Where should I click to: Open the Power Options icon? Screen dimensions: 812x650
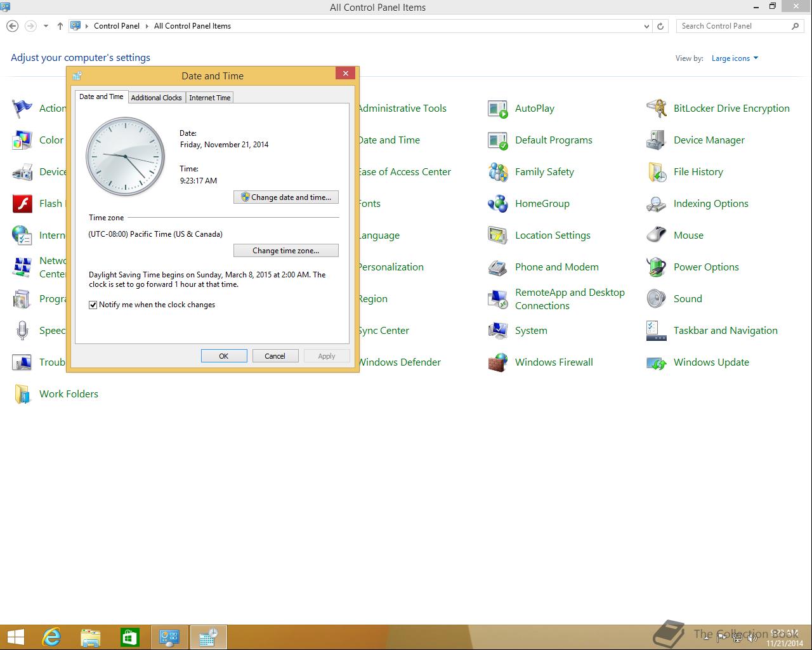pos(657,267)
